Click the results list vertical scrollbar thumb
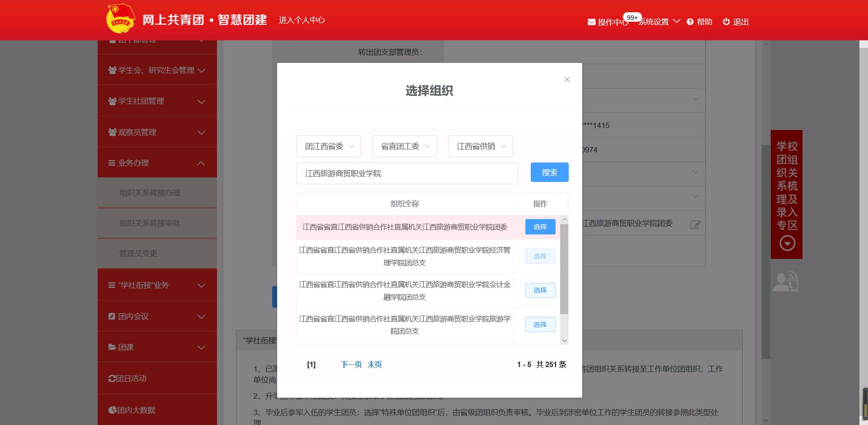The width and height of the screenshot is (868, 425). coord(564,269)
